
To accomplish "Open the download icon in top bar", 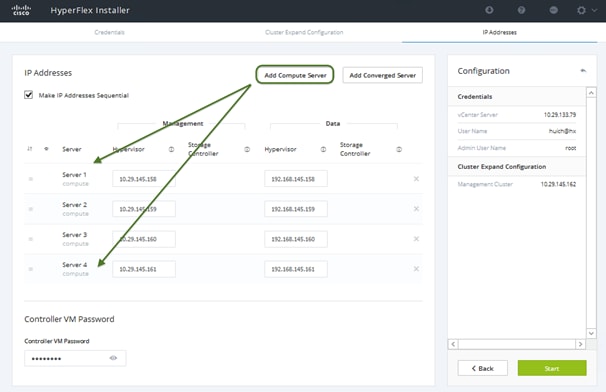I will [x=489, y=10].
